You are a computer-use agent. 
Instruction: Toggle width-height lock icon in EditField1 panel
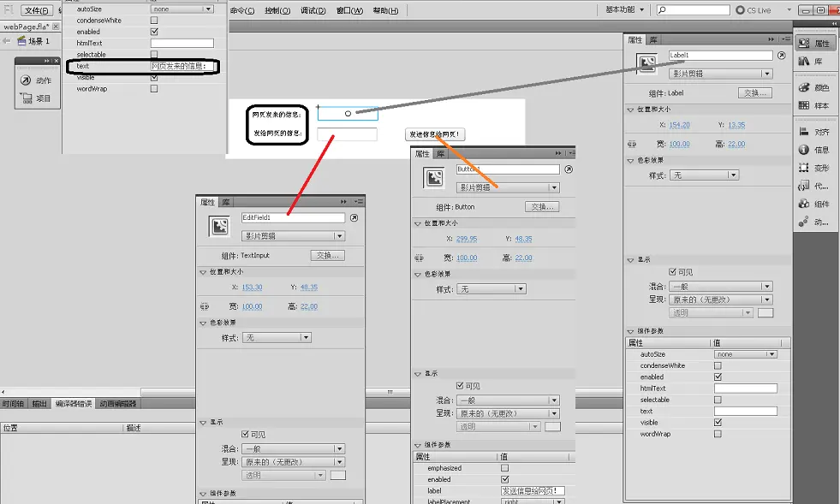point(204,306)
